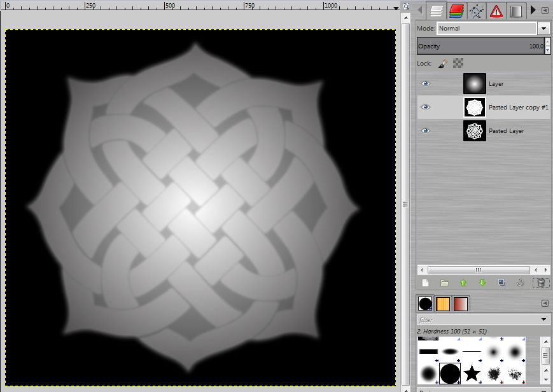
Task: Click the 'Pasted Layer copy #1' name
Action: (519, 108)
